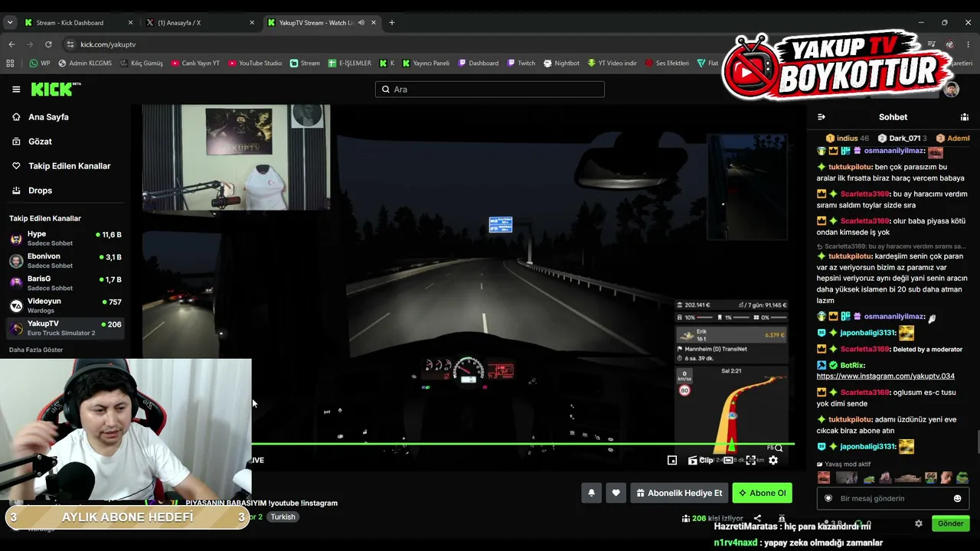Image resolution: width=980 pixels, height=551 pixels.
Task: Open the Canlı Yayın YT bookmark
Action: 195,63
